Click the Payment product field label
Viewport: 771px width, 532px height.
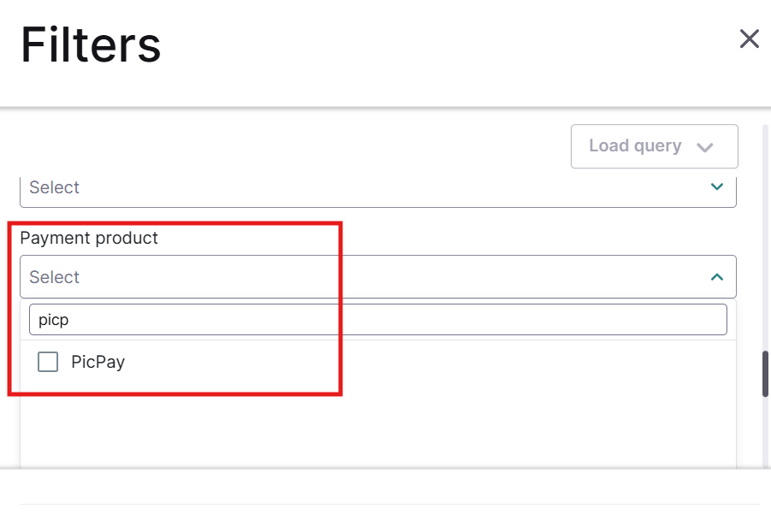89,238
